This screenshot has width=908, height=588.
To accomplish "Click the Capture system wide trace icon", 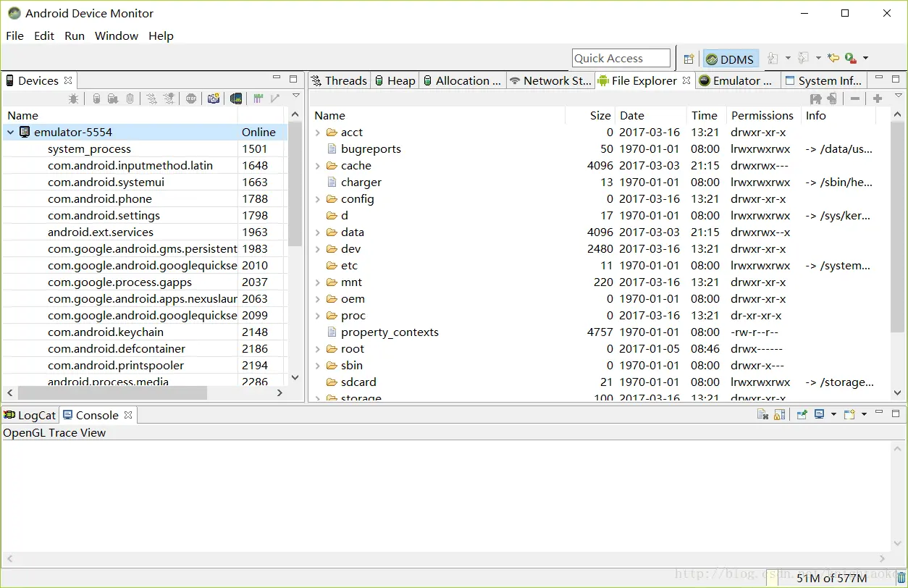I will [258, 98].
